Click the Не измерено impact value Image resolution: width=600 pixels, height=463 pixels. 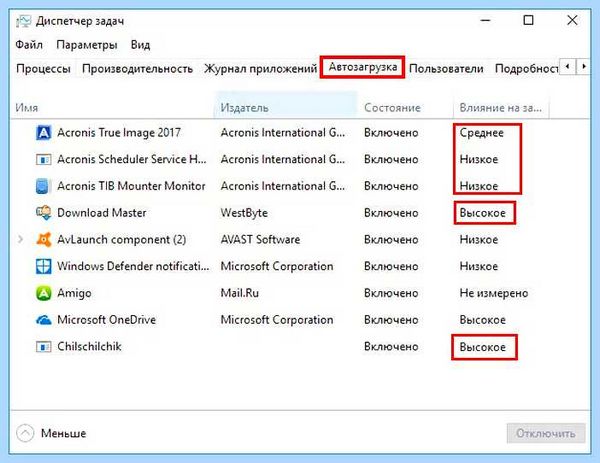(x=494, y=293)
